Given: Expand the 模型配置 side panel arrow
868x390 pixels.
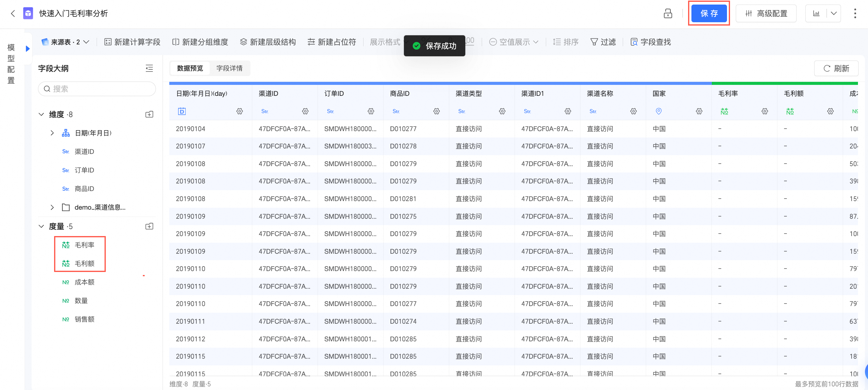Looking at the screenshot, I should coord(28,49).
